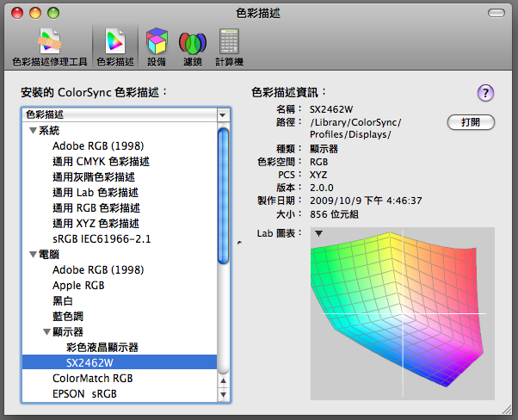Click the window resize grip corner
Screen dimensions: 518x420
point(507,410)
